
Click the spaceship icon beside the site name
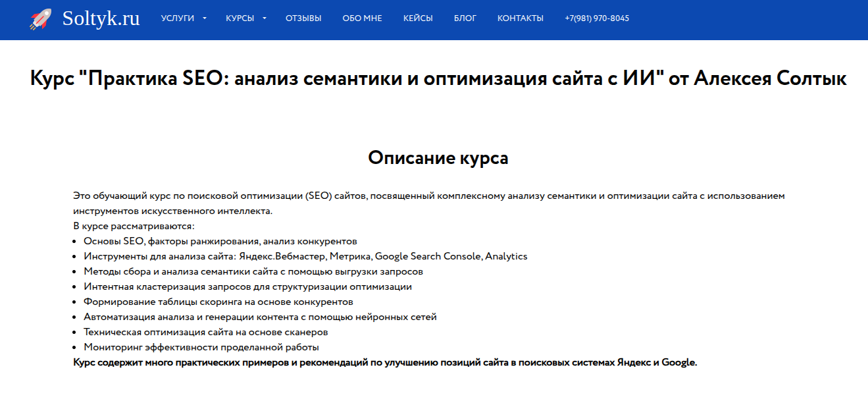click(41, 18)
